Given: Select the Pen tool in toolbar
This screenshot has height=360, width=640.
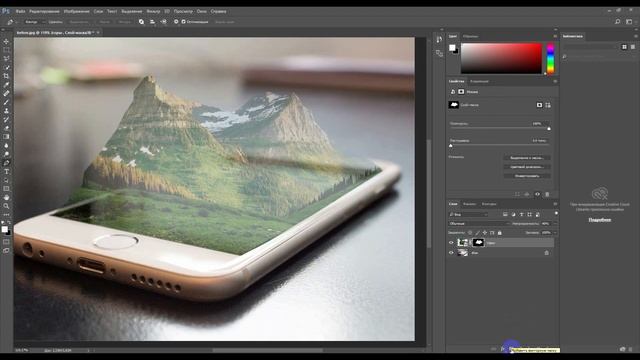Looking at the screenshot, I should [x=6, y=163].
